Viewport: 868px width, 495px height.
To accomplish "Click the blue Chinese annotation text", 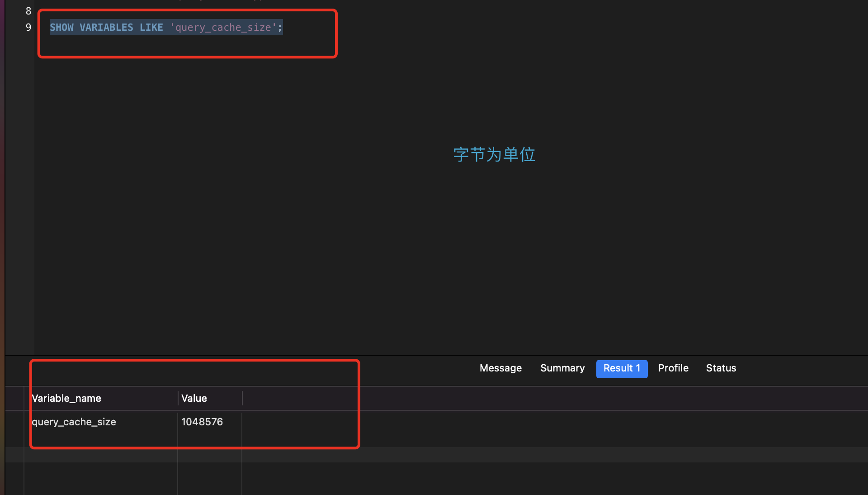I will pos(494,155).
